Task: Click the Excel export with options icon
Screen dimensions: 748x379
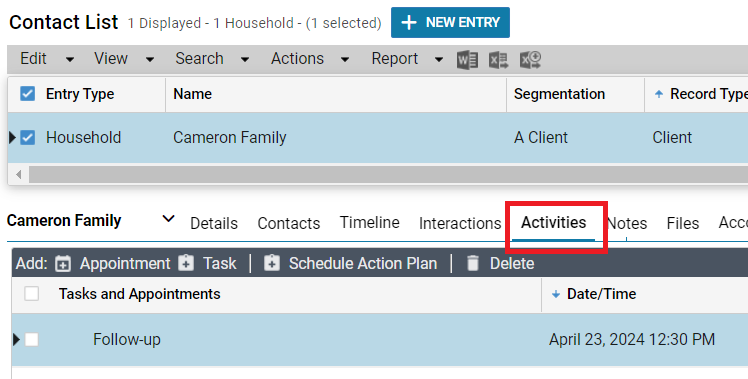Action: [530, 60]
